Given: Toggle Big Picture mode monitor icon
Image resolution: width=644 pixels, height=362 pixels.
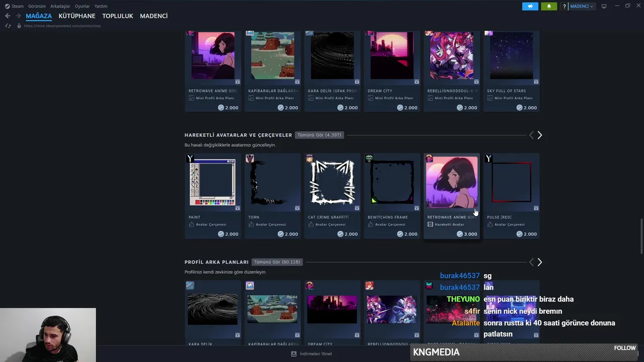Looking at the screenshot, I should click(604, 6).
